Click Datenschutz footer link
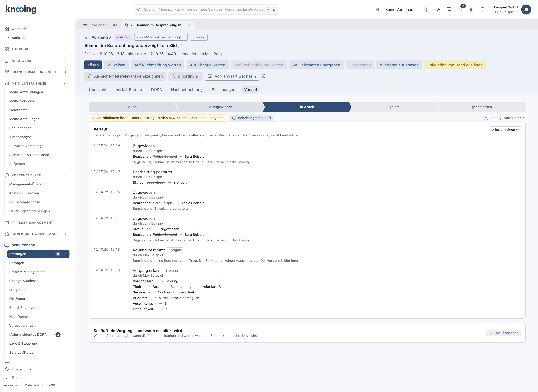 (x=34, y=385)
